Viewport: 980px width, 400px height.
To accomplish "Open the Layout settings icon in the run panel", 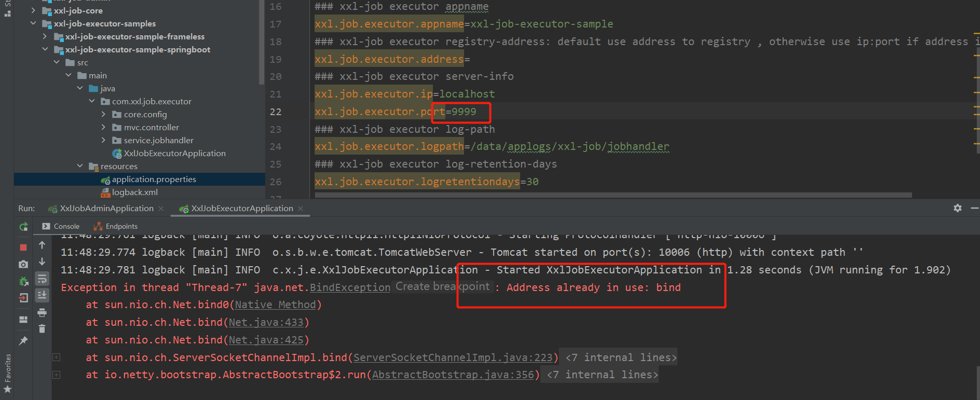I will tap(23, 320).
